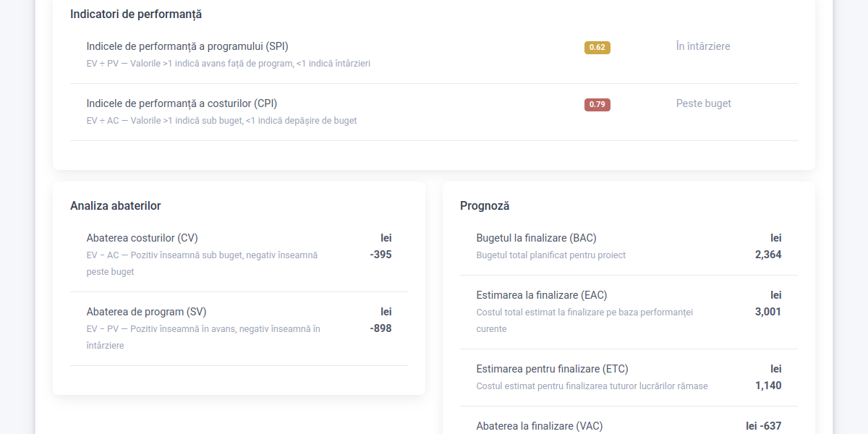
Task: Click the 3,001 EAC value
Action: click(x=767, y=312)
